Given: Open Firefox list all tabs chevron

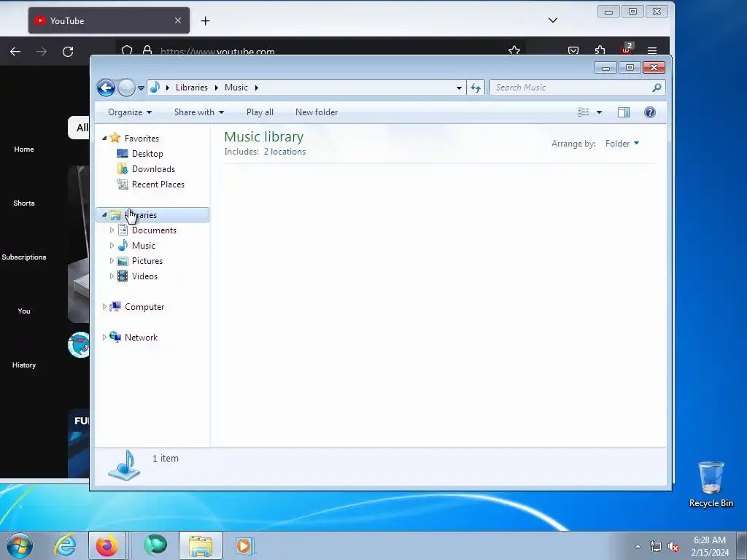Looking at the screenshot, I should coord(553,20).
